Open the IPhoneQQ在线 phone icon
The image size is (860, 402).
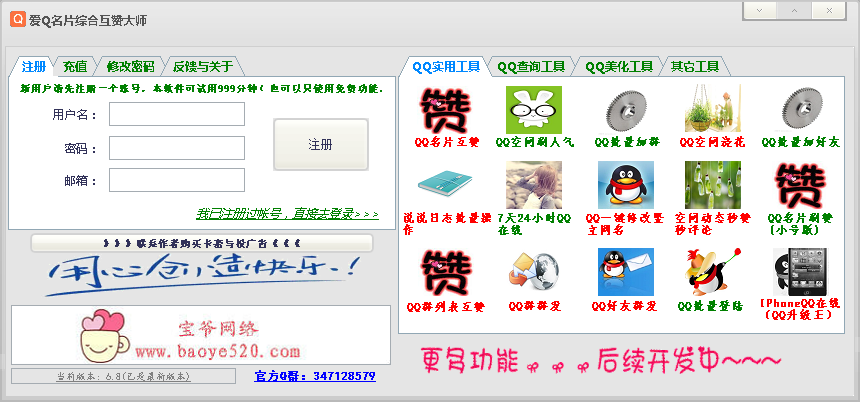pos(800,272)
